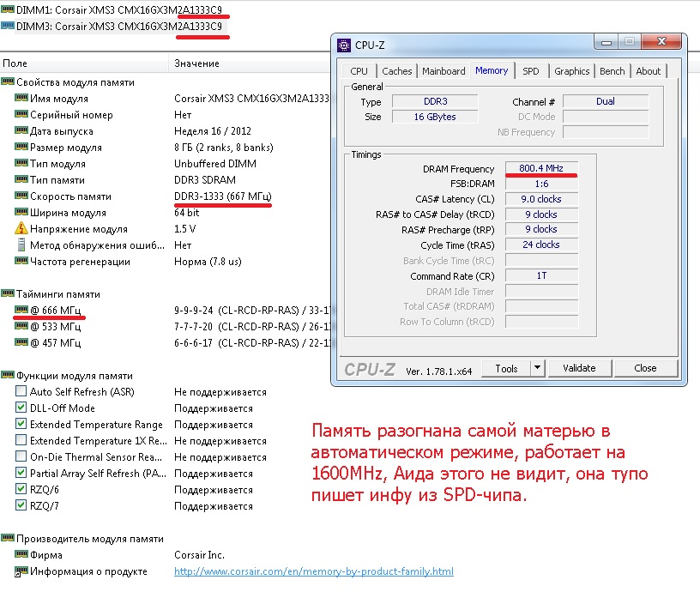
Task: Switch to the Graphics tab
Action: click(572, 71)
